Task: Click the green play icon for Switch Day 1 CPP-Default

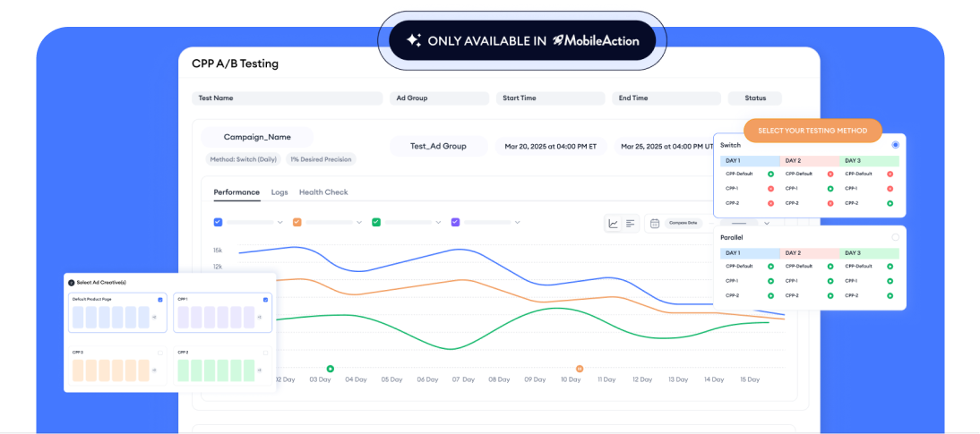Action: 770,174
